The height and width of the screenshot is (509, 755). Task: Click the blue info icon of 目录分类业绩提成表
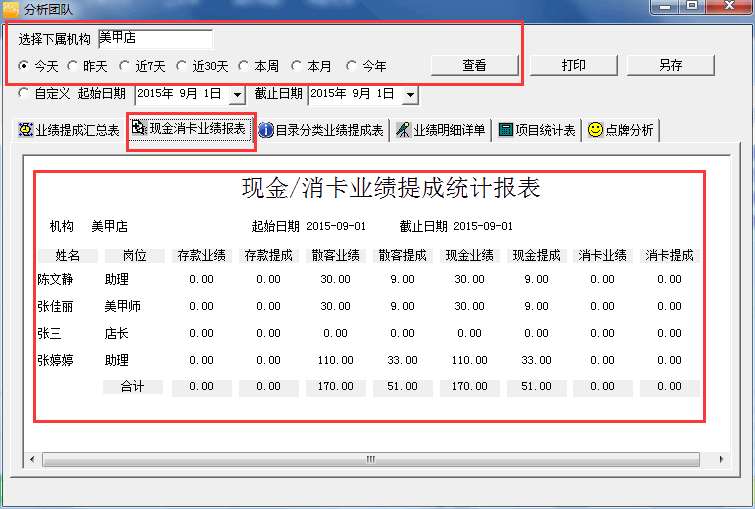tap(265, 130)
